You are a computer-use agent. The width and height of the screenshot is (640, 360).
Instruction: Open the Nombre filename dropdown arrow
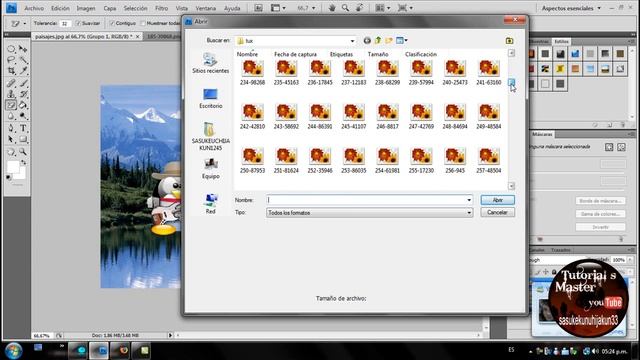click(469, 200)
